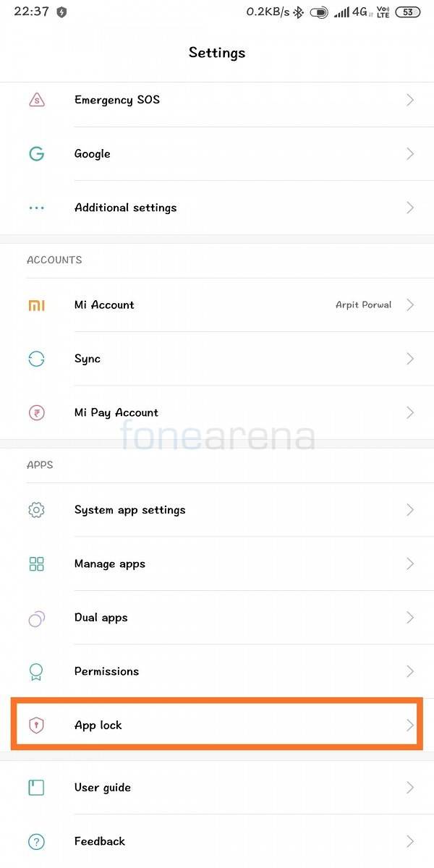Viewport: 434px width, 868px height.
Task: Open Permissions using its right chevron
Action: pos(410,671)
